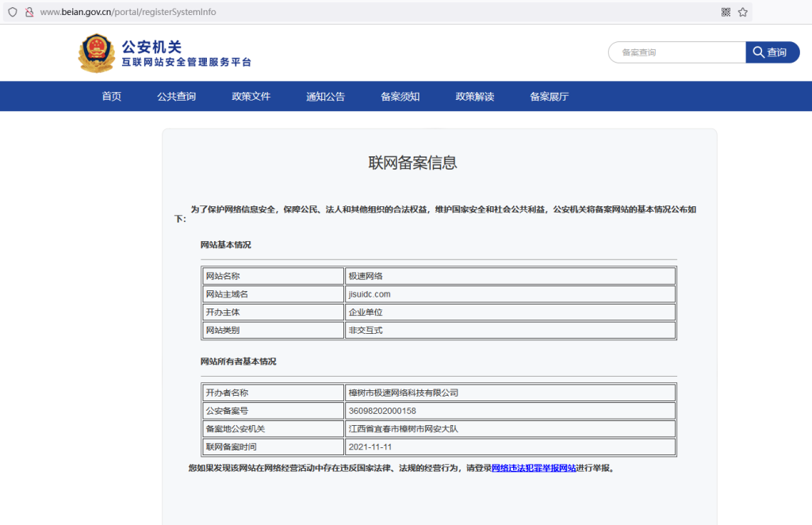Open the 备案须知 navigation item
The width and height of the screenshot is (812, 525).
tap(400, 97)
